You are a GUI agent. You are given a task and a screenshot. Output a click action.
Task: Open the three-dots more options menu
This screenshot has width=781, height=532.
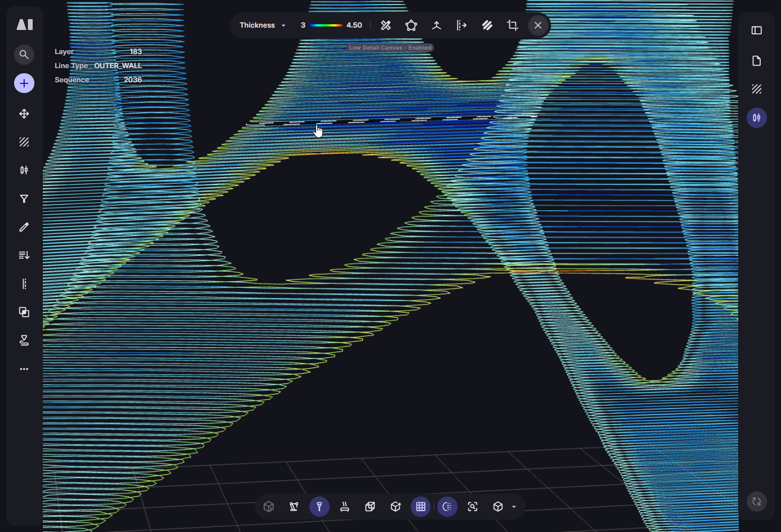pos(24,369)
